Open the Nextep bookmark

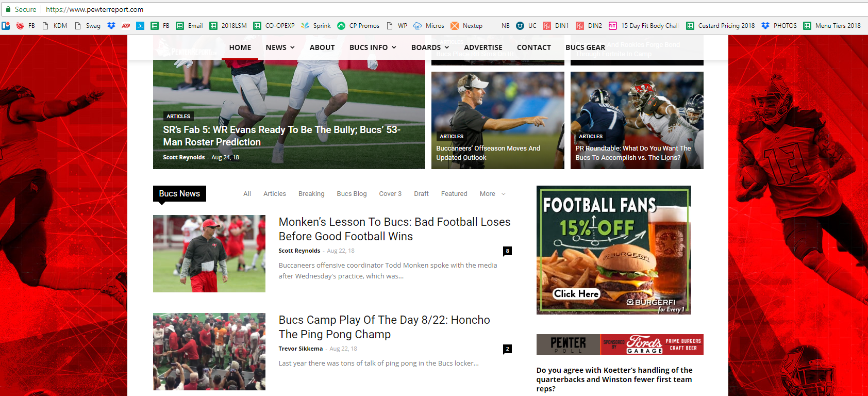pos(466,25)
